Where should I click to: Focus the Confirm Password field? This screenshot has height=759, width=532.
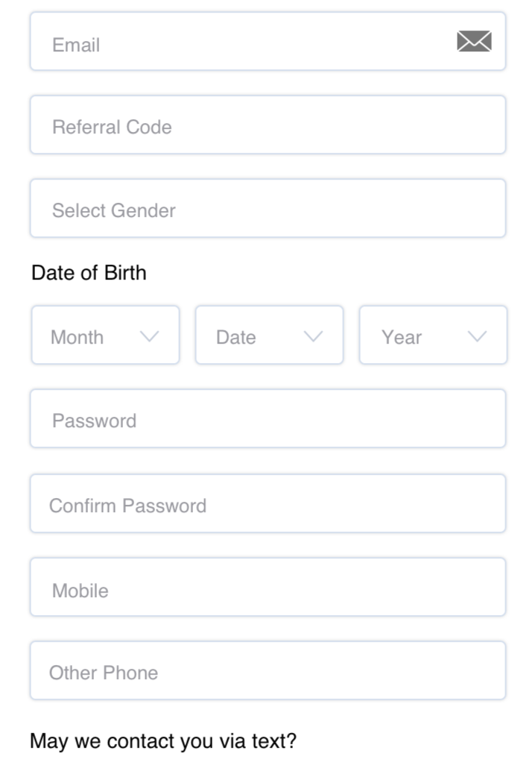coord(268,503)
